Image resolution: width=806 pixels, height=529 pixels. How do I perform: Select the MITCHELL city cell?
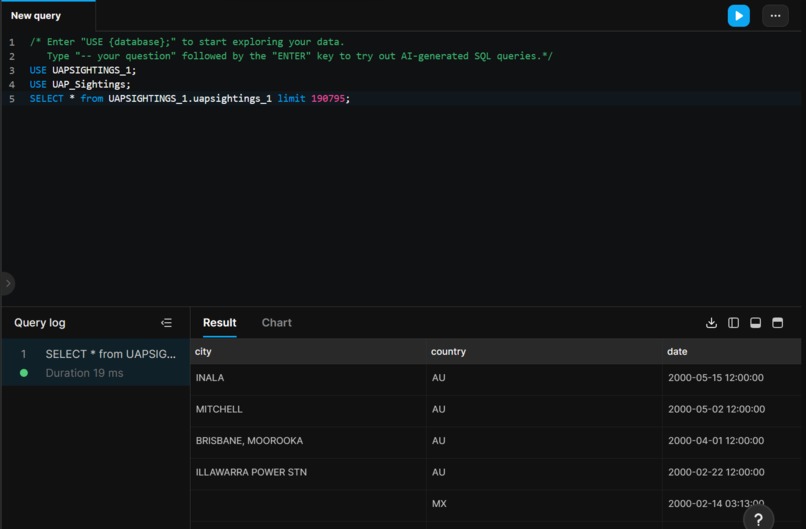point(308,409)
